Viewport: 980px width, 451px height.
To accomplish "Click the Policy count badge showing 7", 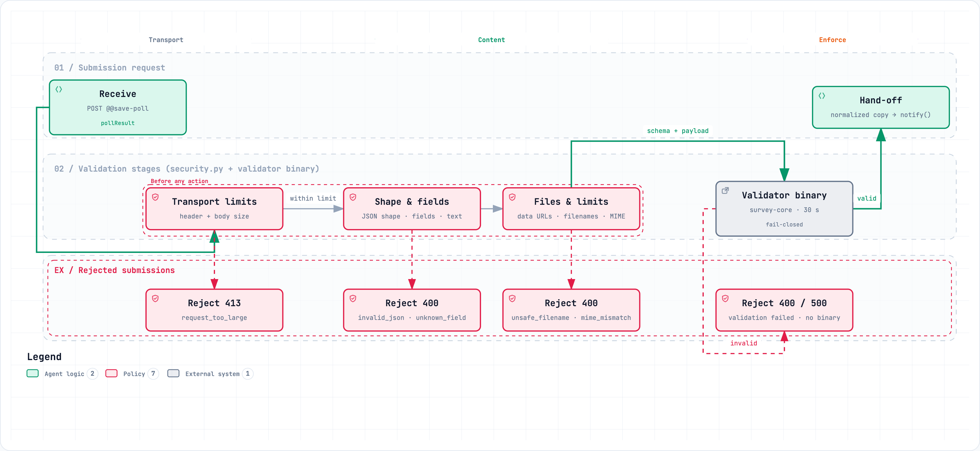I will click(x=153, y=373).
